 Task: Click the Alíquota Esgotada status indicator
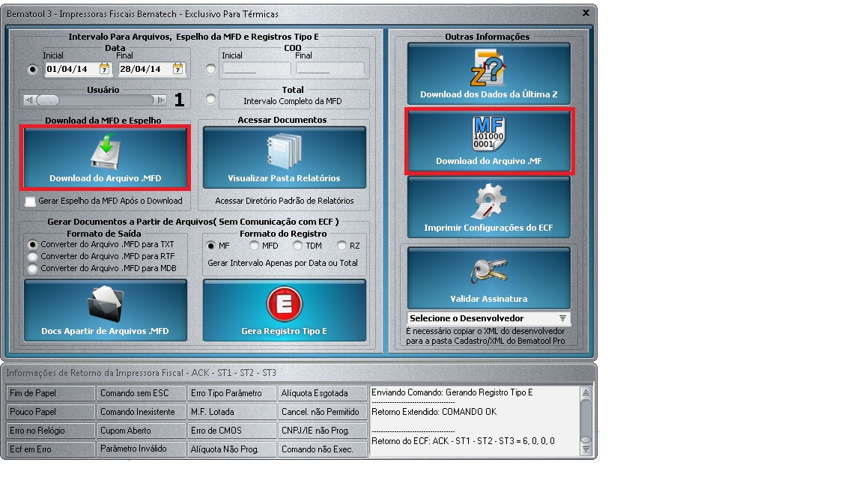pyautogui.click(x=322, y=393)
